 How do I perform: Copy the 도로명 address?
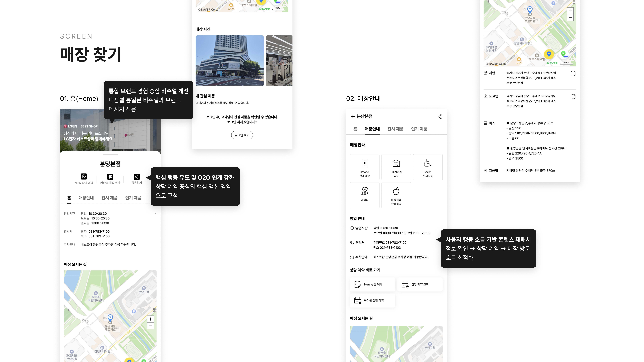(x=573, y=97)
